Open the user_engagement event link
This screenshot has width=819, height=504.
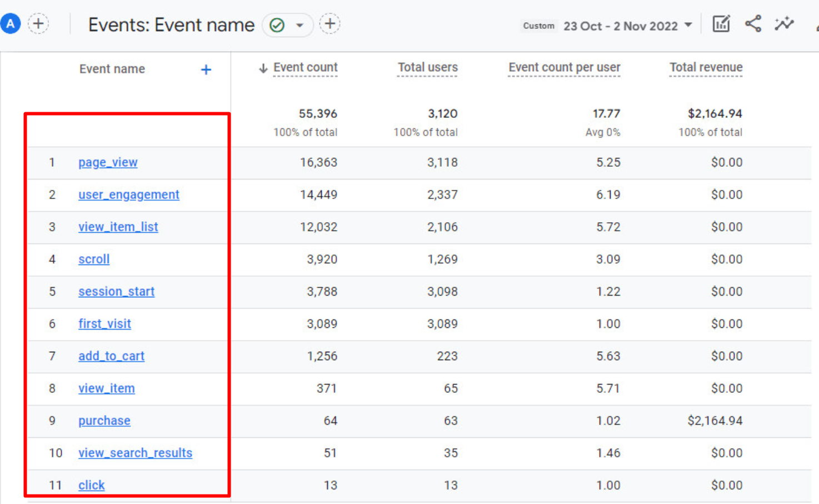click(x=129, y=194)
